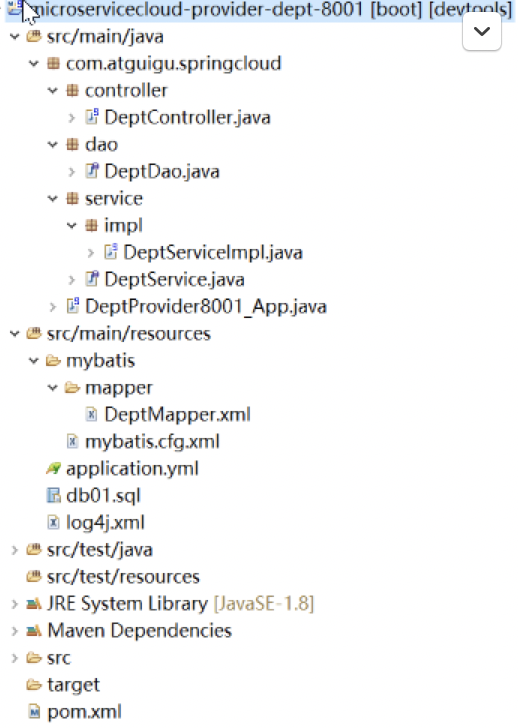Viewport: 518px width, 728px height.
Task: Collapse the dao package
Action: (53, 144)
